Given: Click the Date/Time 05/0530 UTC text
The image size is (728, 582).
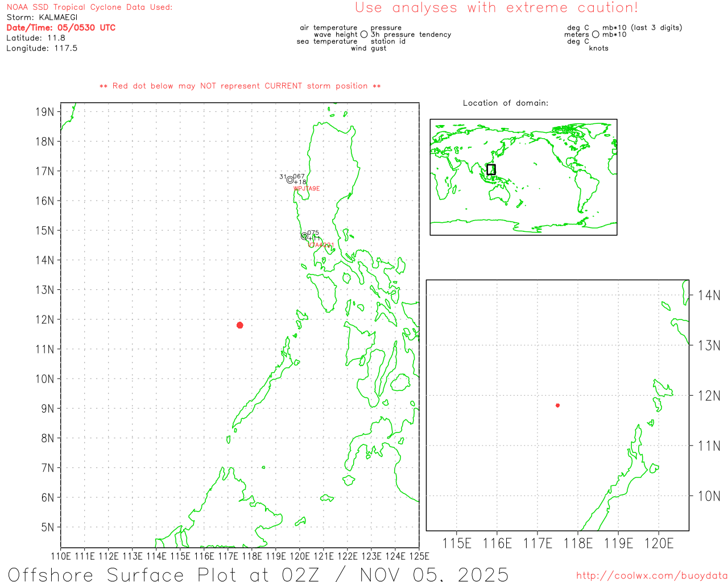Looking at the screenshot, I should click(61, 27).
